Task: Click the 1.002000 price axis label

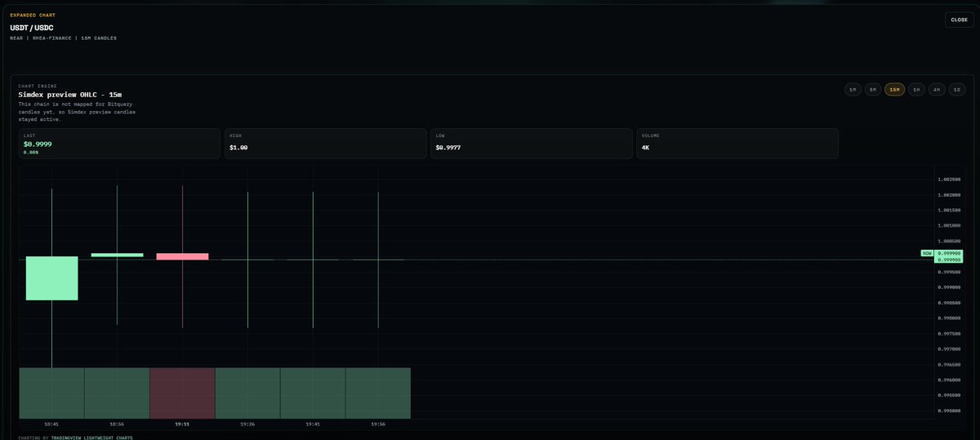Action: [949, 195]
